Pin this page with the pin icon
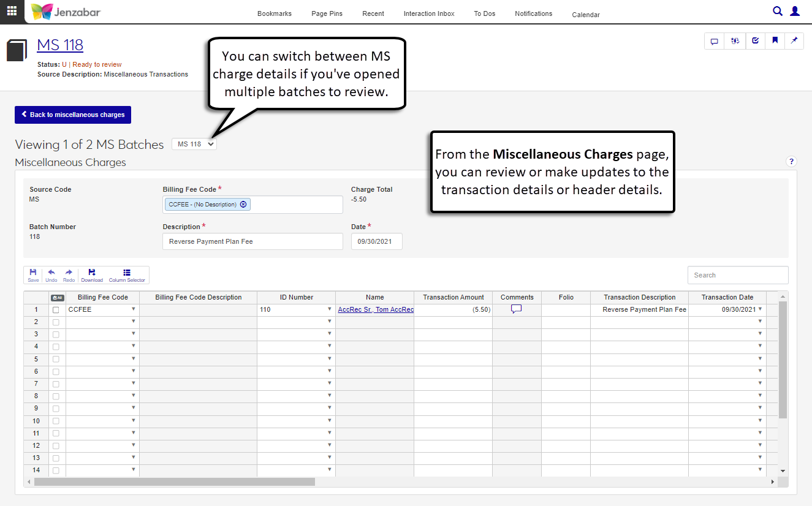This screenshot has height=506, width=812. 794,41
